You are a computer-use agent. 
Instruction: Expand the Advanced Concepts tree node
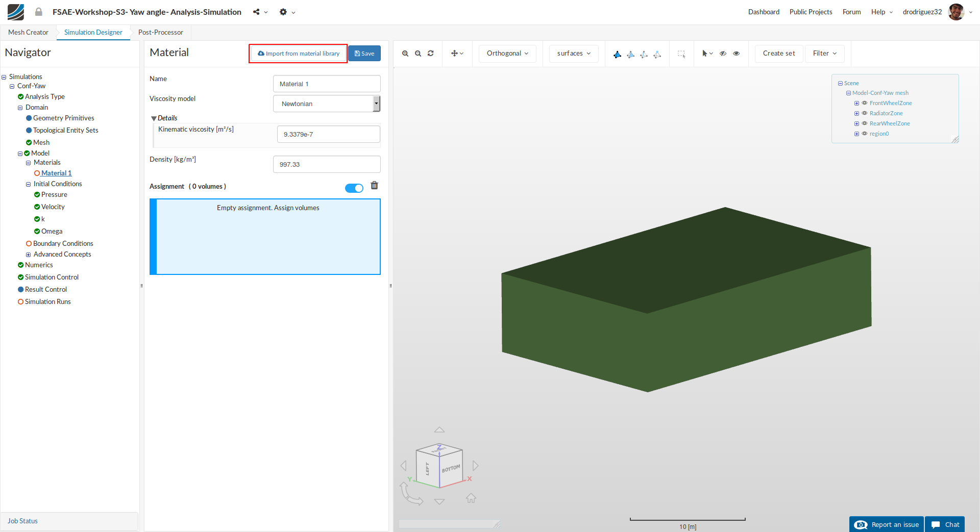(29, 255)
